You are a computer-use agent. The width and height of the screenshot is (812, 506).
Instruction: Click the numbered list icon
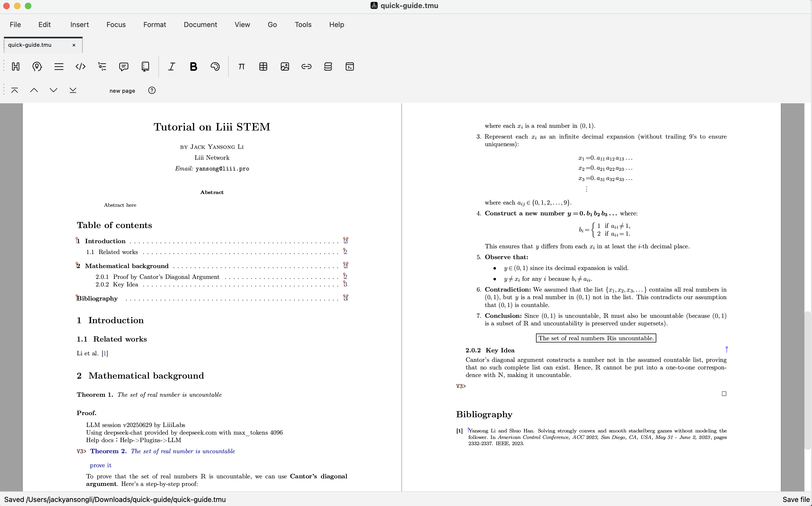pyautogui.click(x=102, y=66)
